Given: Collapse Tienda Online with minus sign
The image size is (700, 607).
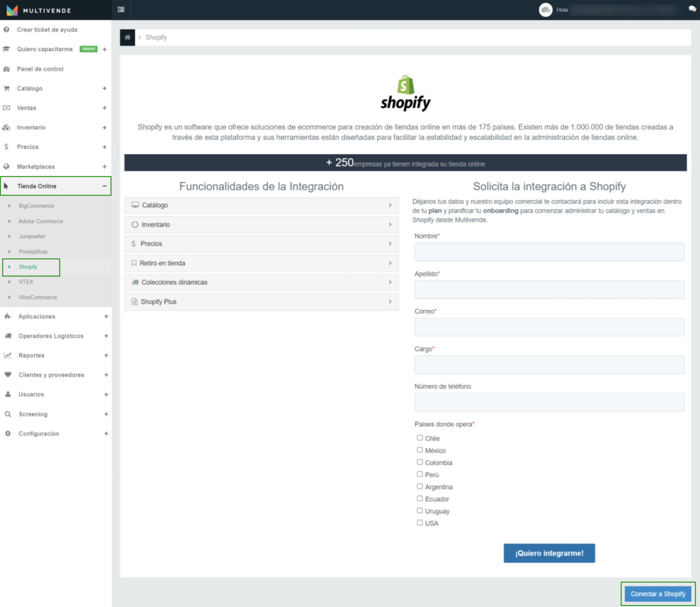Looking at the screenshot, I should pos(104,186).
